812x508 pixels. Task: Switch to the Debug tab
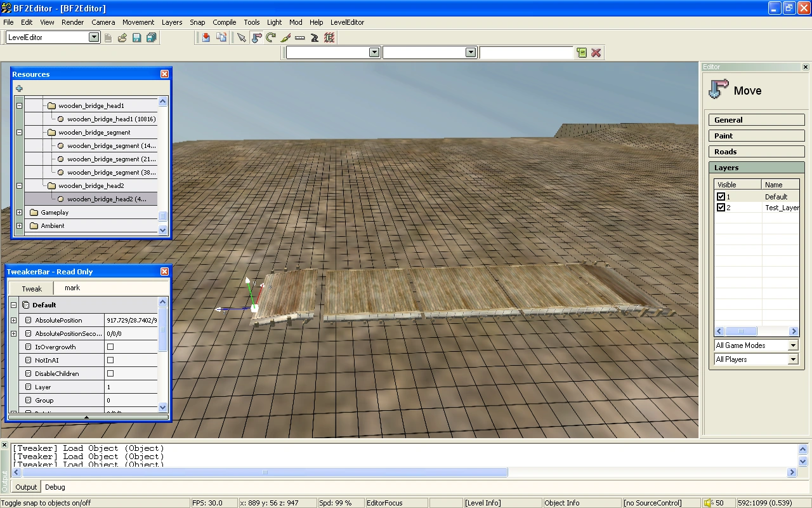pos(55,487)
